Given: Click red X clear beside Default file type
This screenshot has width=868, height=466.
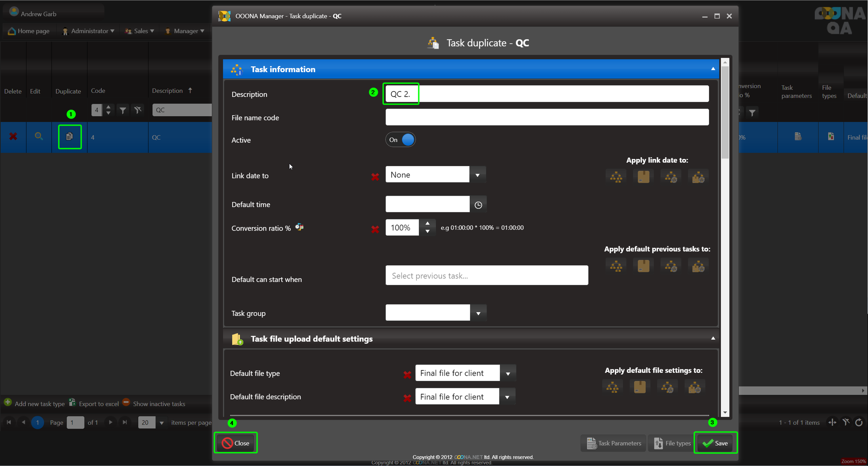Looking at the screenshot, I should coord(407,374).
